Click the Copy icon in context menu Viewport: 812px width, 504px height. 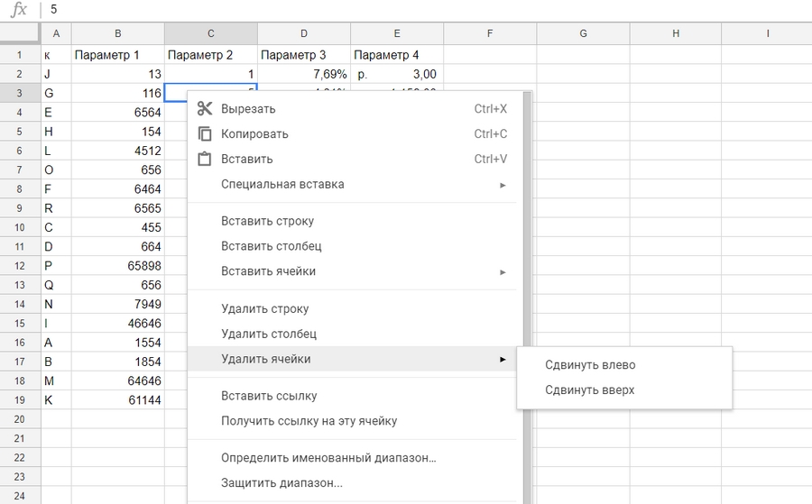(x=205, y=134)
